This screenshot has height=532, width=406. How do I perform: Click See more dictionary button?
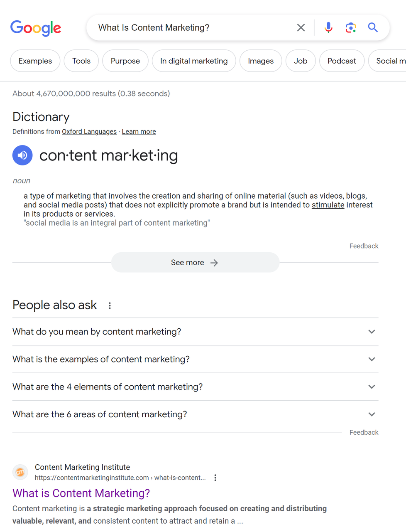tap(195, 262)
